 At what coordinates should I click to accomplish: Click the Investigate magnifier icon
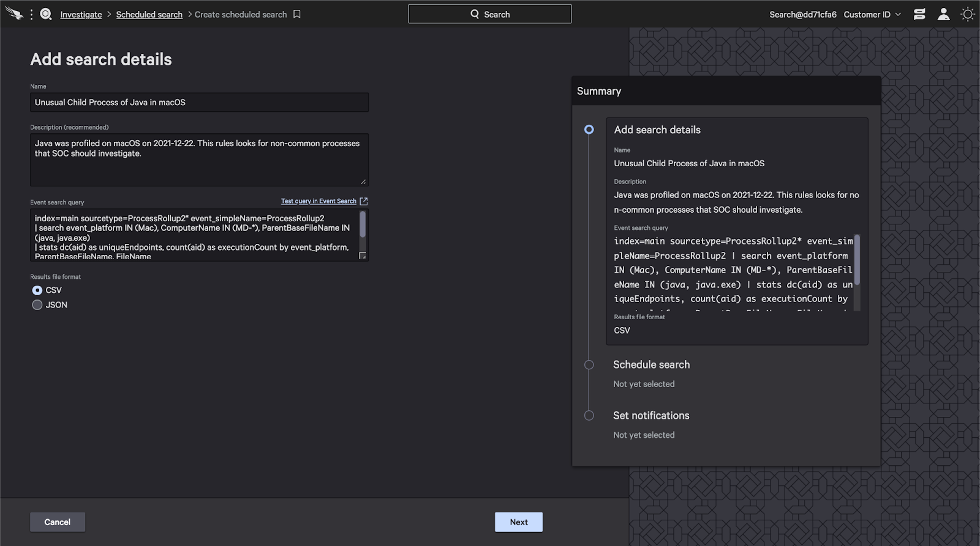point(46,15)
